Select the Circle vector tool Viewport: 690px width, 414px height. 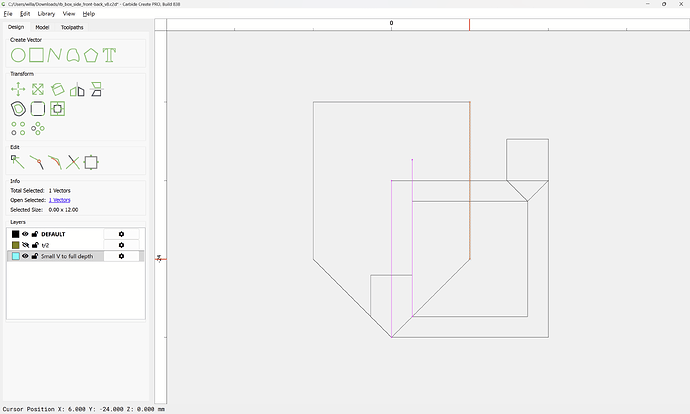(x=18, y=55)
